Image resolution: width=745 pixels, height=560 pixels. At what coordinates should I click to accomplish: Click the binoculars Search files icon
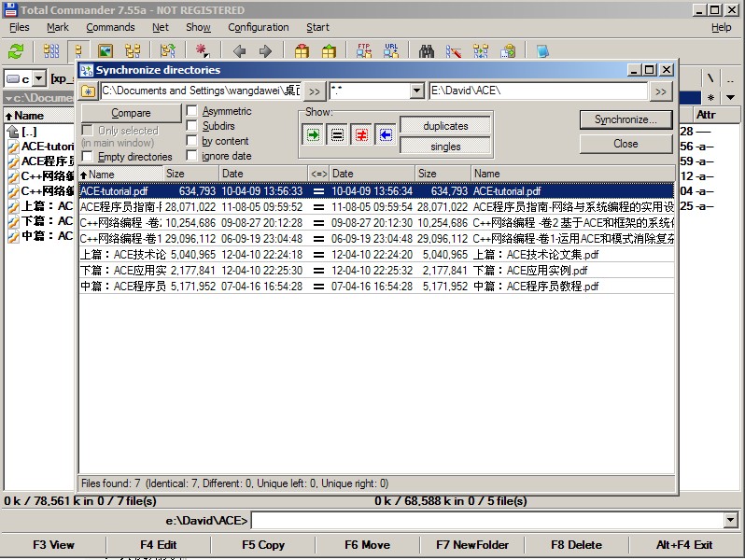tap(427, 51)
